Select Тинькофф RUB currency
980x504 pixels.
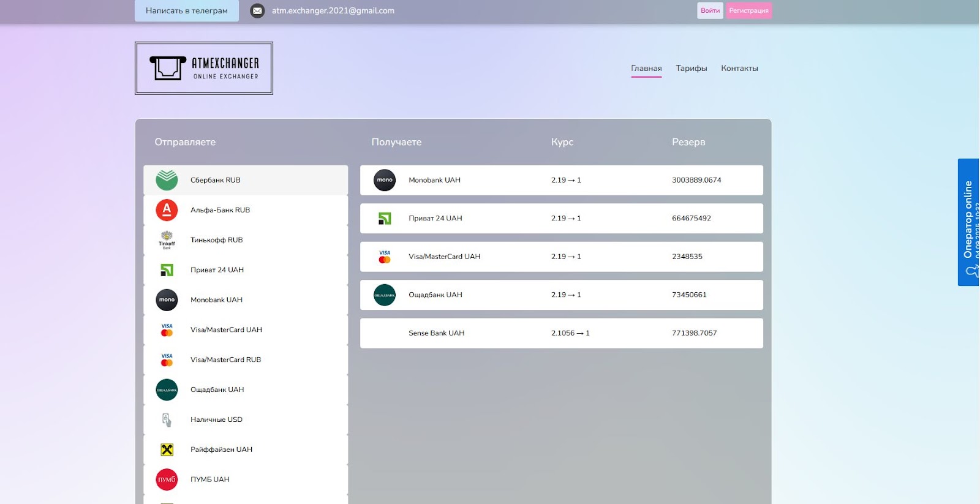[x=246, y=240]
